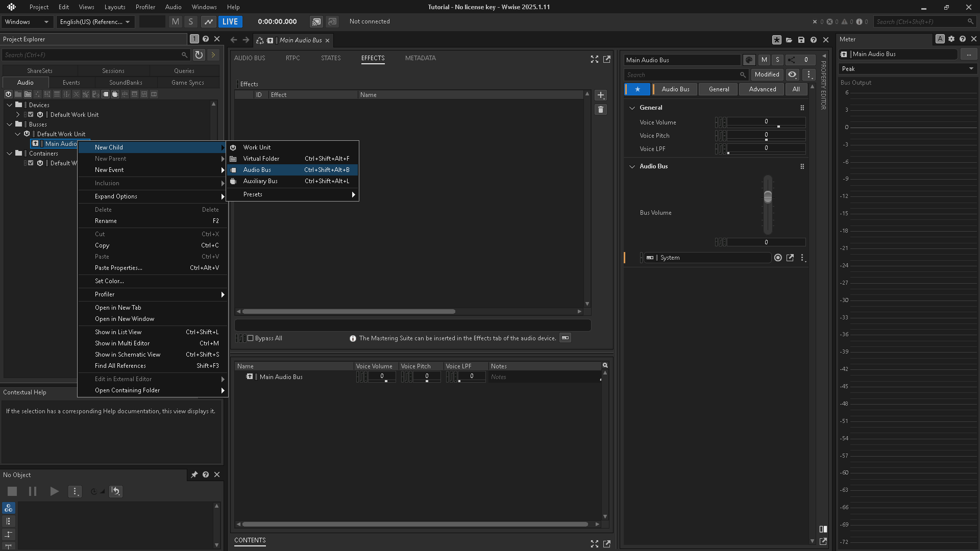980x551 pixels.
Task: Click the Auxiliary Bus icon in Project Explorer toolbar
Action: point(115,94)
